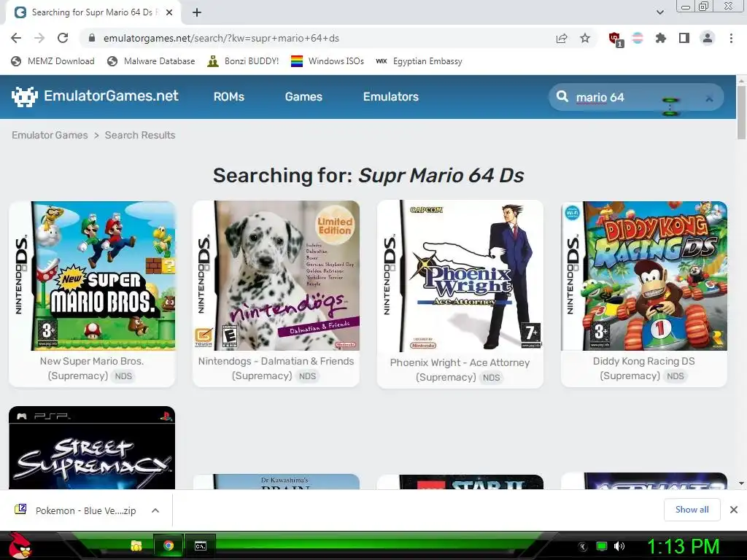Share this page via share icon

click(562, 38)
